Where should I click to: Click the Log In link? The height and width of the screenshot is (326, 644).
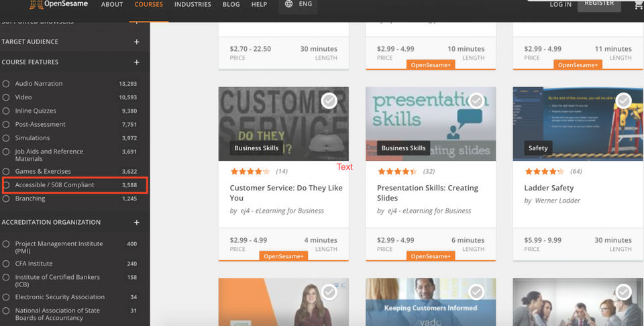561,5
